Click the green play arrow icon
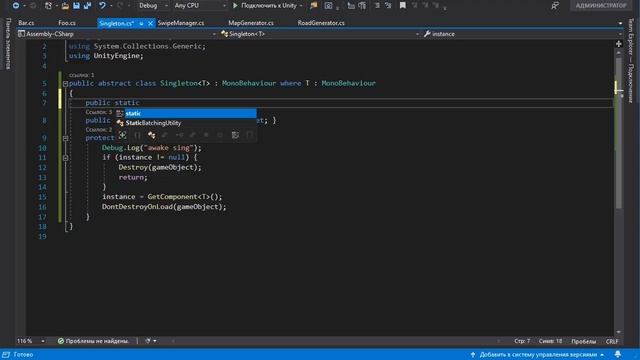Screen dimensions: 640x360 (x=235, y=6)
